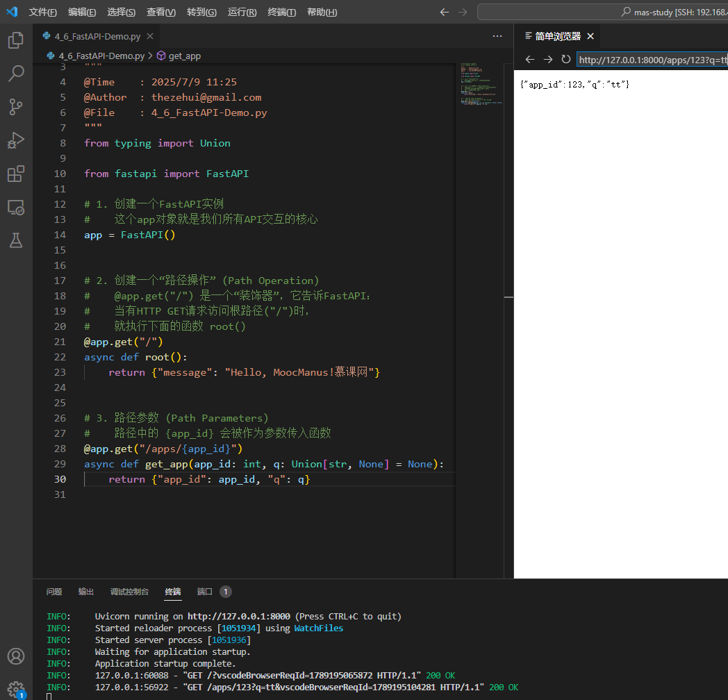728x700 pixels.
Task: Click WatchFiles text in terminal output
Action: 318,628
